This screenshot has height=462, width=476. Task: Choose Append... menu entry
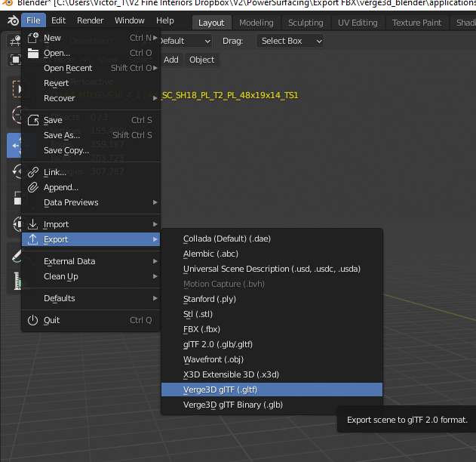tap(91, 187)
